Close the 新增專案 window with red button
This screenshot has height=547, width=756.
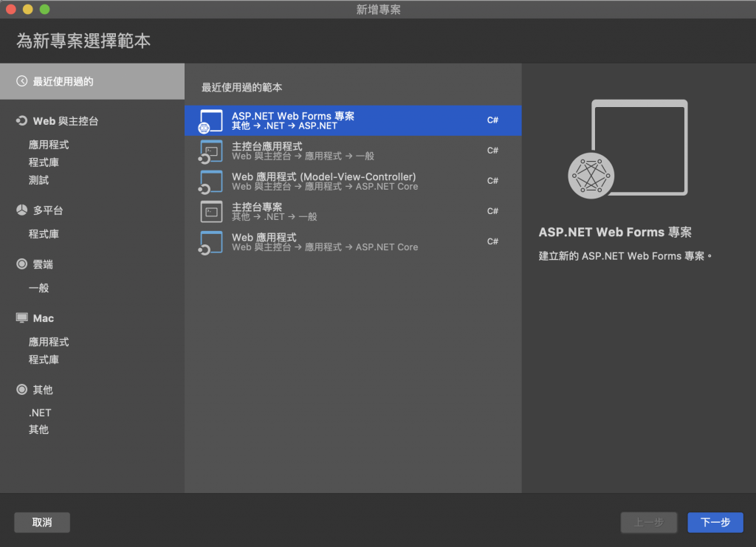point(10,9)
